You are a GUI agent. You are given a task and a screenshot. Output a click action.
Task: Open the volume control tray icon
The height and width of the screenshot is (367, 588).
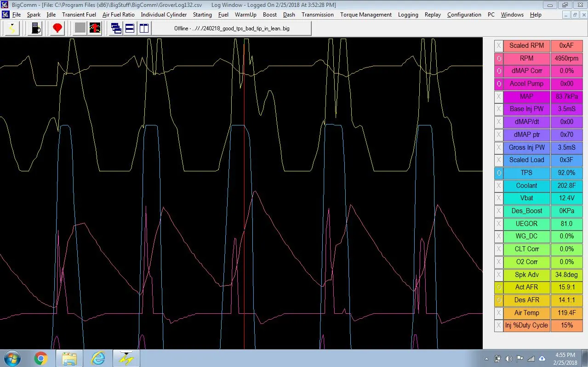tap(508, 359)
